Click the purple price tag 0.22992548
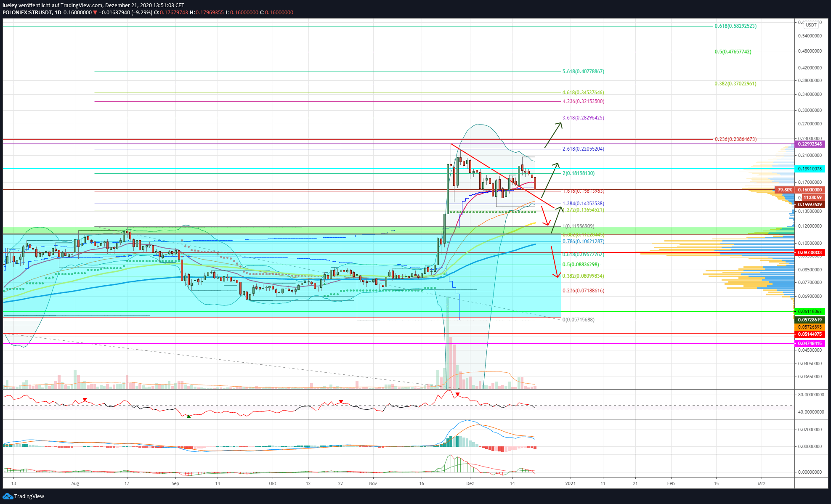Screen dimensions: 831x504 [x=810, y=144]
